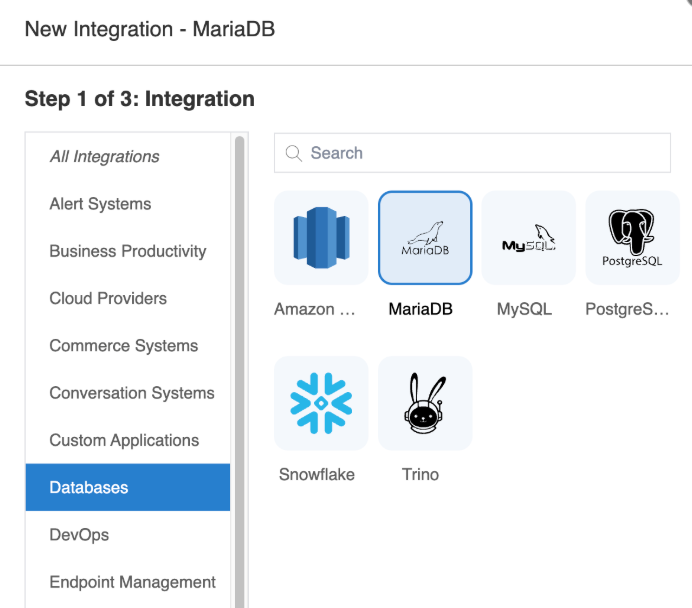Choose the MySQL dolphin logo tile
Viewport: 692px width, 608px height.
pyautogui.click(x=529, y=238)
